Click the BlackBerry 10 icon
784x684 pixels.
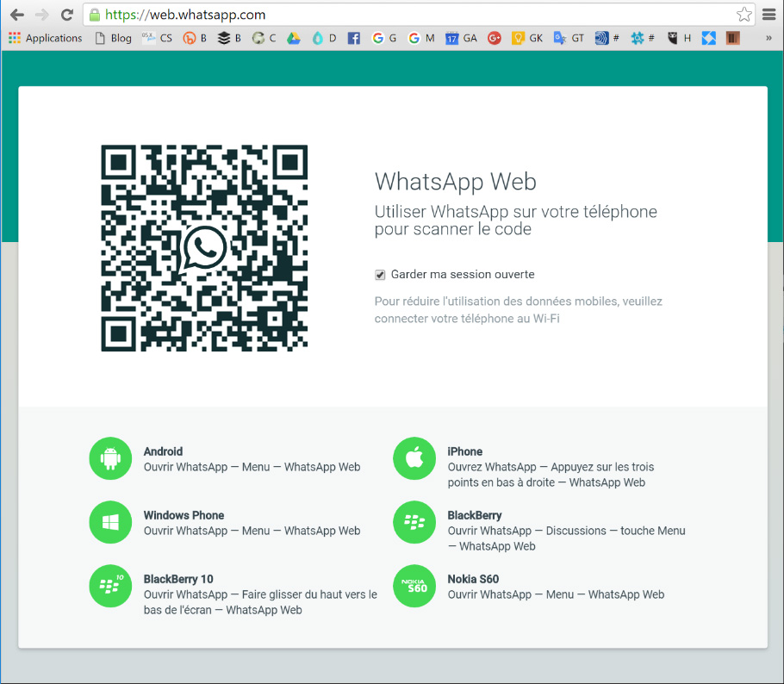pos(110,586)
